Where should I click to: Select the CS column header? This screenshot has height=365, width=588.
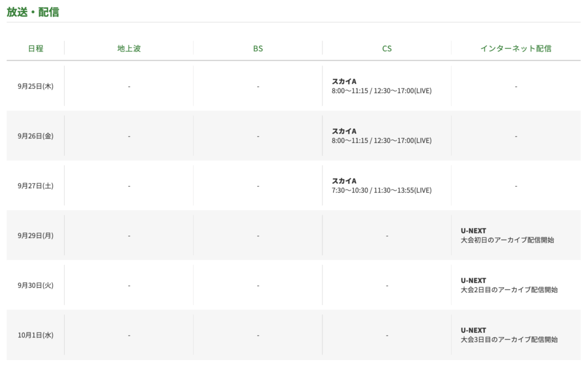click(x=387, y=48)
